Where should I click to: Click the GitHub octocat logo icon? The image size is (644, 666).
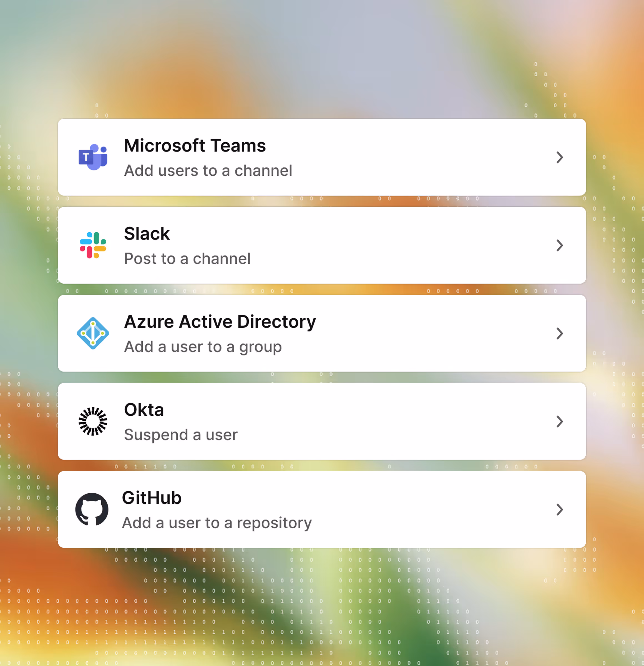pyautogui.click(x=92, y=509)
